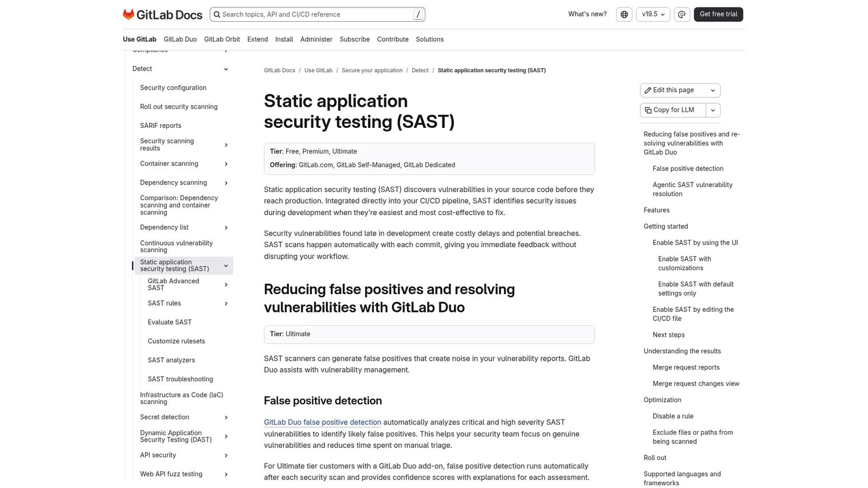The width and height of the screenshot is (868, 488).
Task: Open SARIF reports in the sidebar
Action: [161, 126]
